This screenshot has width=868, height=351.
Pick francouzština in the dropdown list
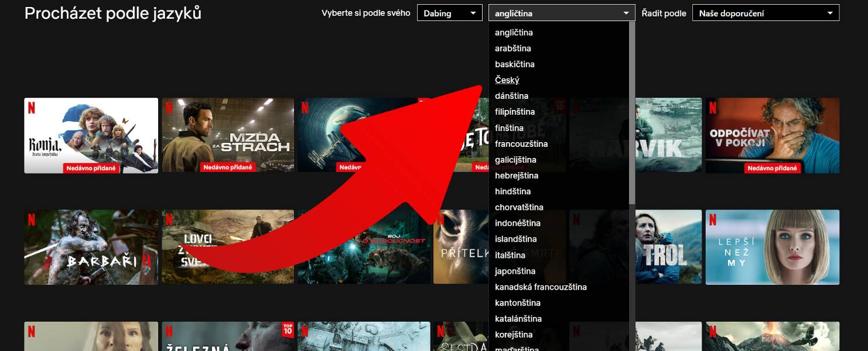coord(521,144)
